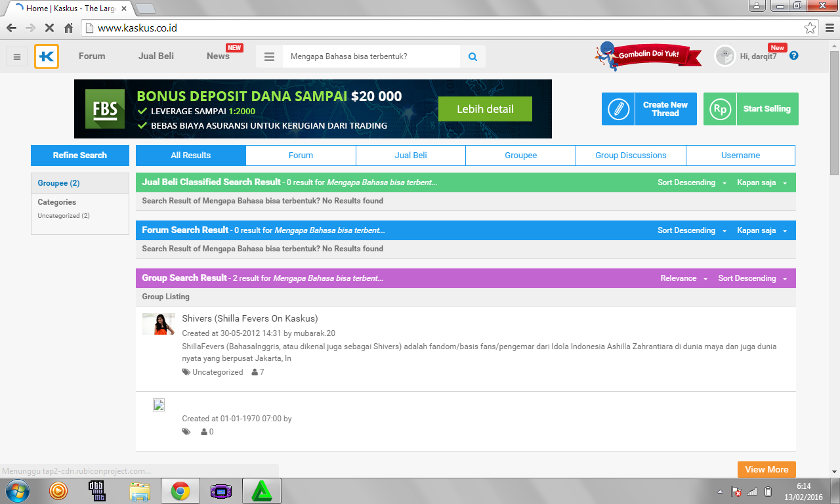Screen dimensions: 840x504
Task: Open Groupee (2) filter link
Action: pos(58,183)
